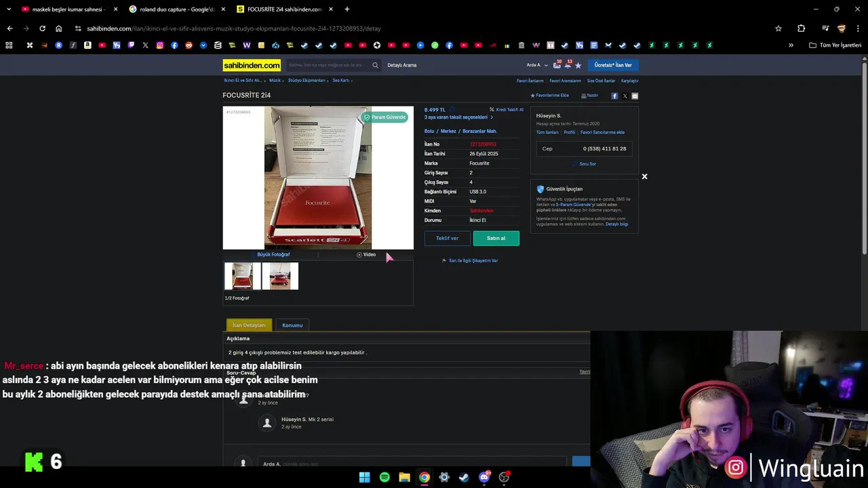
Task: Share the listing on Facebook
Action: tap(614, 96)
